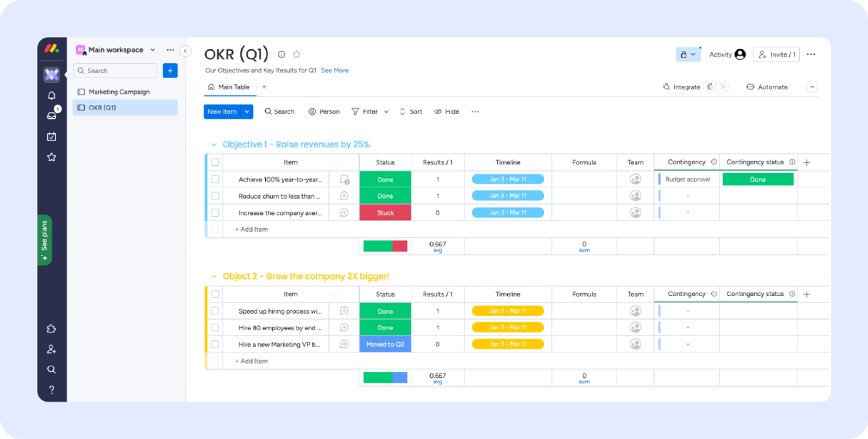Collapse Object 2 group chevron
868x439 pixels.
coord(214,277)
